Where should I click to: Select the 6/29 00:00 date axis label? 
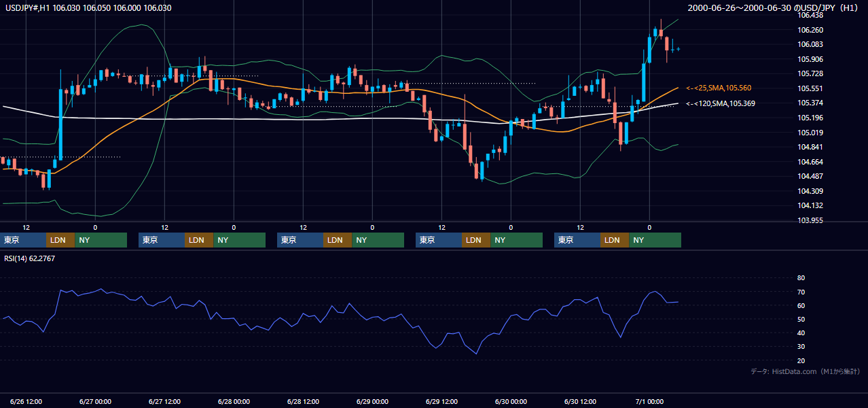click(372, 401)
